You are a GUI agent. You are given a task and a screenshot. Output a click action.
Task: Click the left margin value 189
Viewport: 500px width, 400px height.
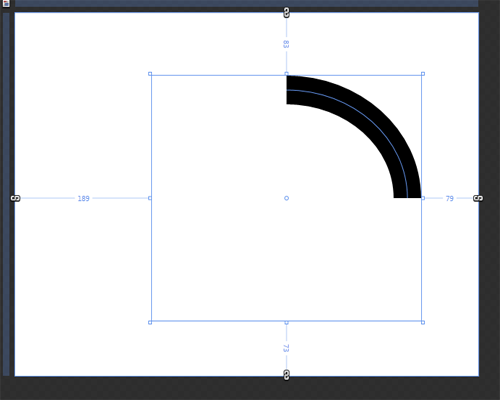[83, 199]
